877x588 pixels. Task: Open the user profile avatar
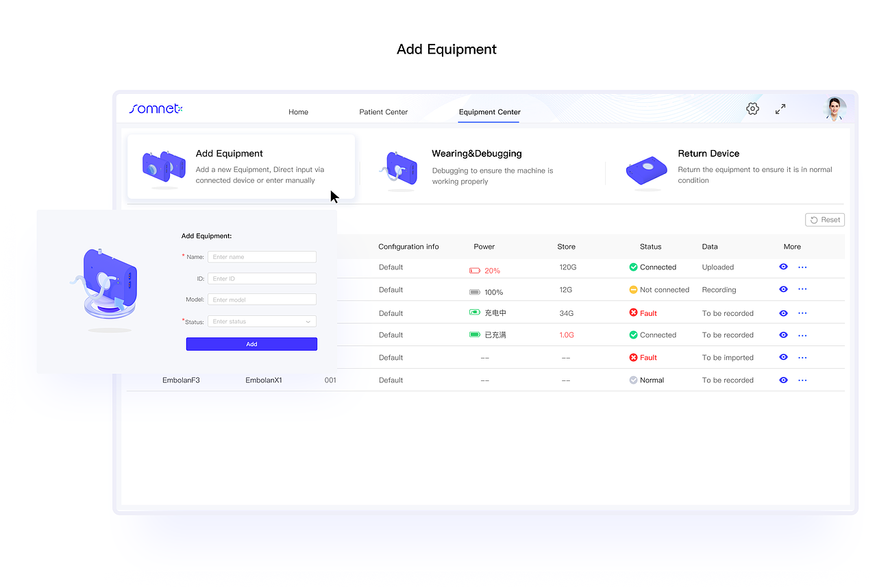[x=835, y=109]
